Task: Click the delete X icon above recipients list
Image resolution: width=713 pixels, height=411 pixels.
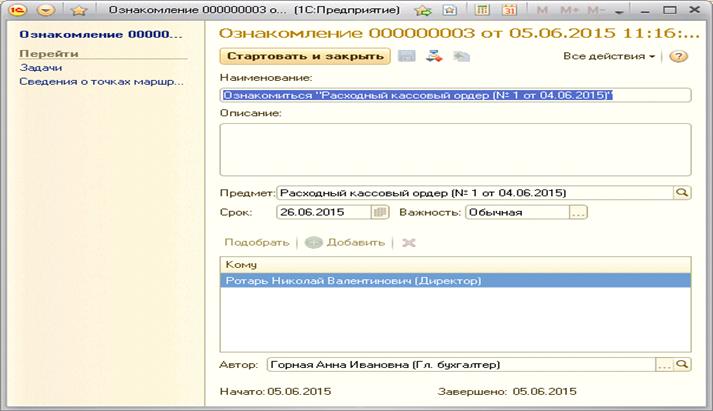Action: click(408, 242)
